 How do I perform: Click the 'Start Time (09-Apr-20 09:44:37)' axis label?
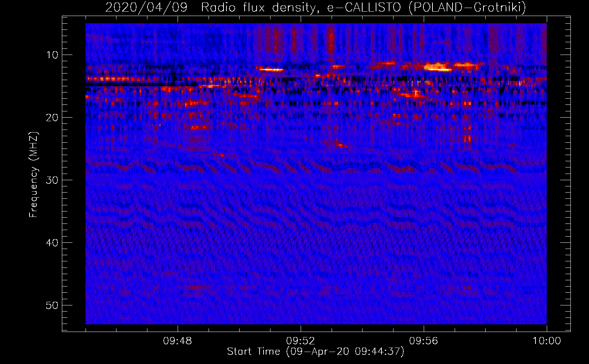[316, 352]
